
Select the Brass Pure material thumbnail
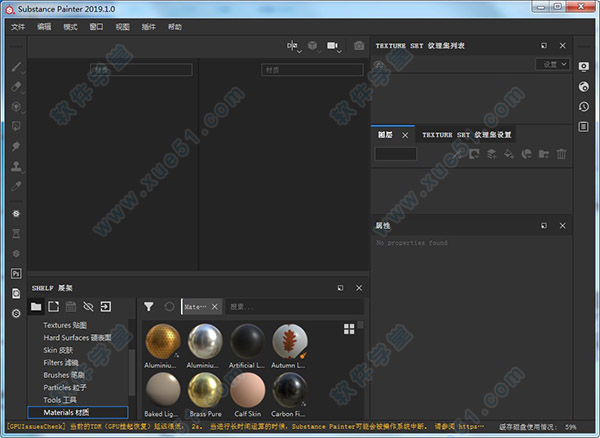pyautogui.click(x=205, y=390)
